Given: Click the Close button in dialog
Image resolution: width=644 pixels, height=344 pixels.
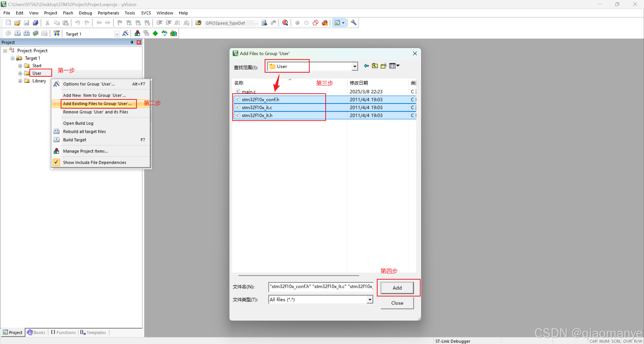Looking at the screenshot, I should pyautogui.click(x=397, y=303).
